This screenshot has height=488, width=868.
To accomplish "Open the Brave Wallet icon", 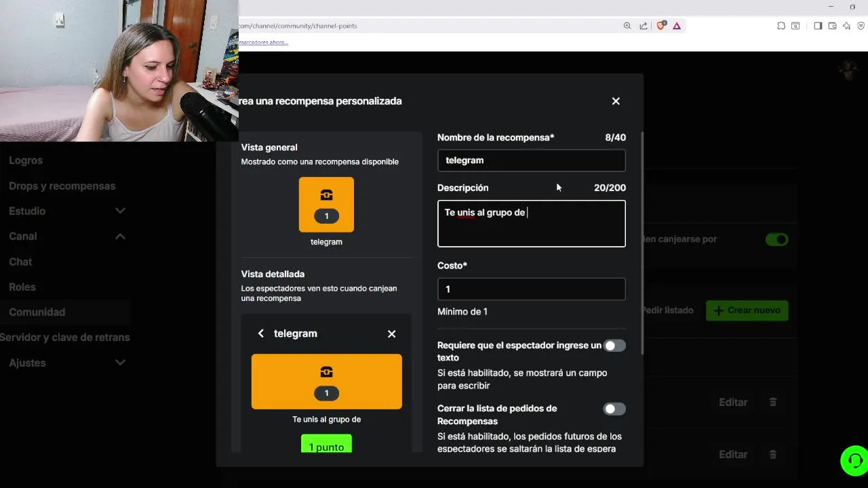I will coord(832,26).
